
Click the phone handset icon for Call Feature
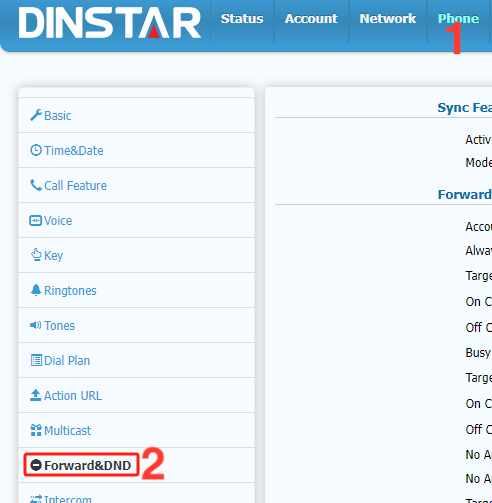(x=36, y=185)
